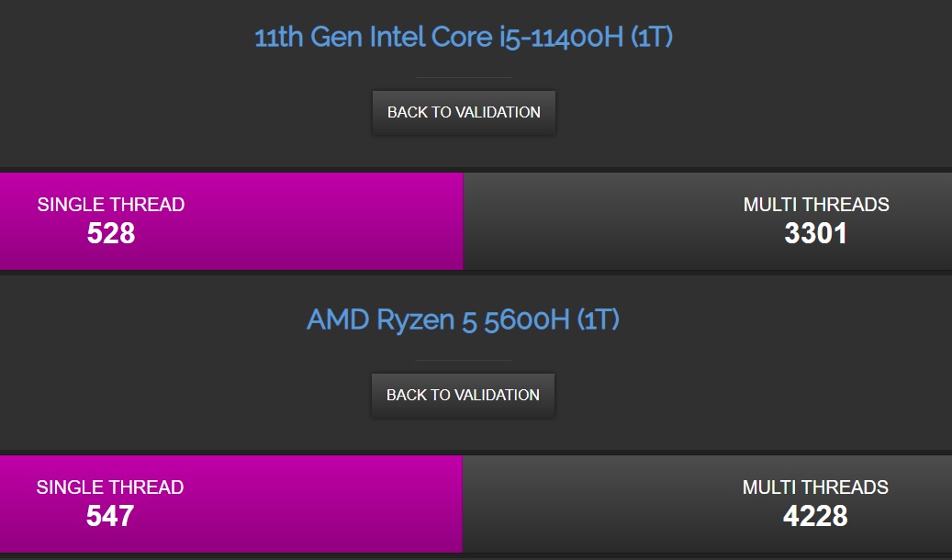Select the Ryzen 5 Multi Threads score bar
Viewport: 952px width, 560px height.
[707, 503]
